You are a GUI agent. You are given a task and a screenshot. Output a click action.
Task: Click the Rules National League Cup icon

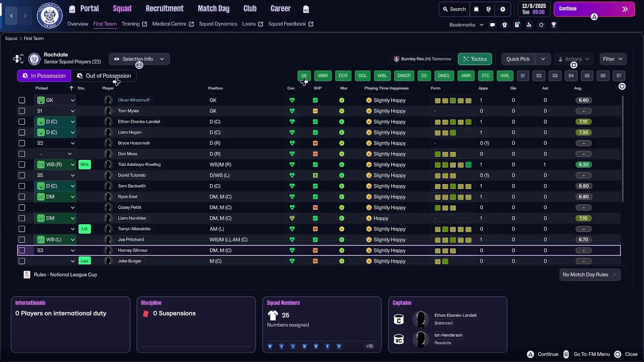point(27,275)
